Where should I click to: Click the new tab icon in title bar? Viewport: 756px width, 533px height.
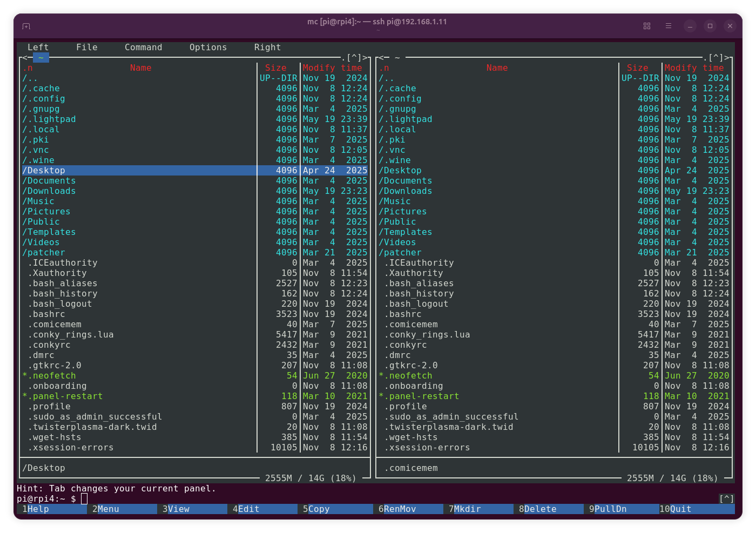click(26, 26)
